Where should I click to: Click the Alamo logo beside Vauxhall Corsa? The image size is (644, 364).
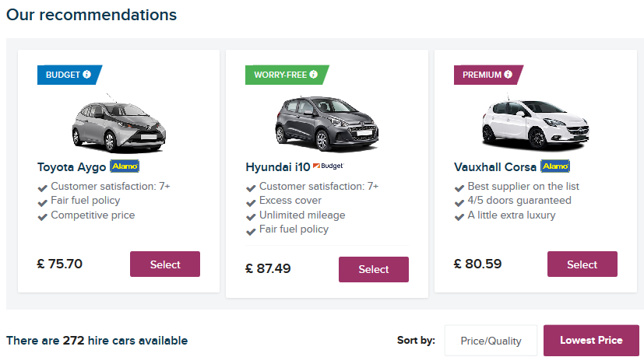555,166
